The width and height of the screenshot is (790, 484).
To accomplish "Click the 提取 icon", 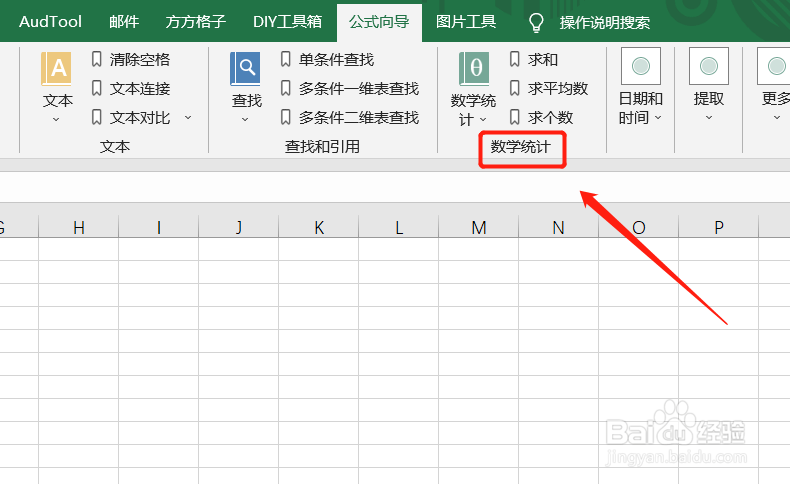I will tap(709, 66).
